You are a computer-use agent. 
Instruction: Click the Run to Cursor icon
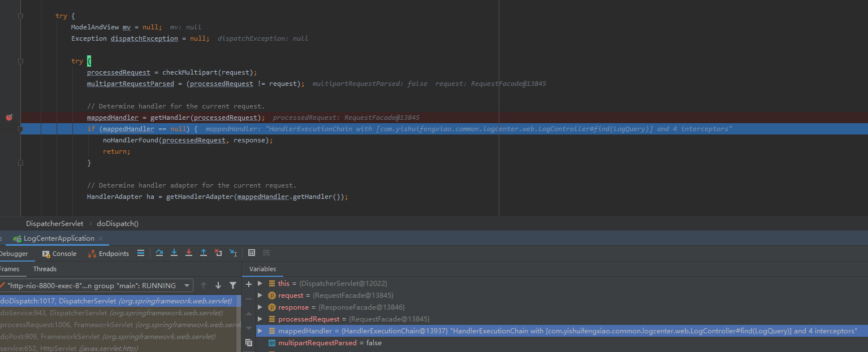(x=233, y=253)
